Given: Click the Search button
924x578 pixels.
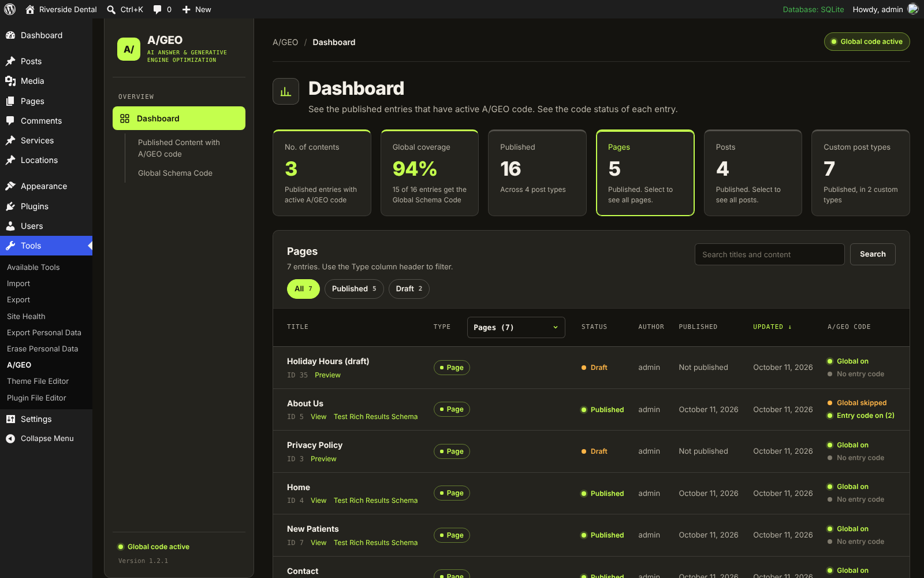Looking at the screenshot, I should click(873, 254).
